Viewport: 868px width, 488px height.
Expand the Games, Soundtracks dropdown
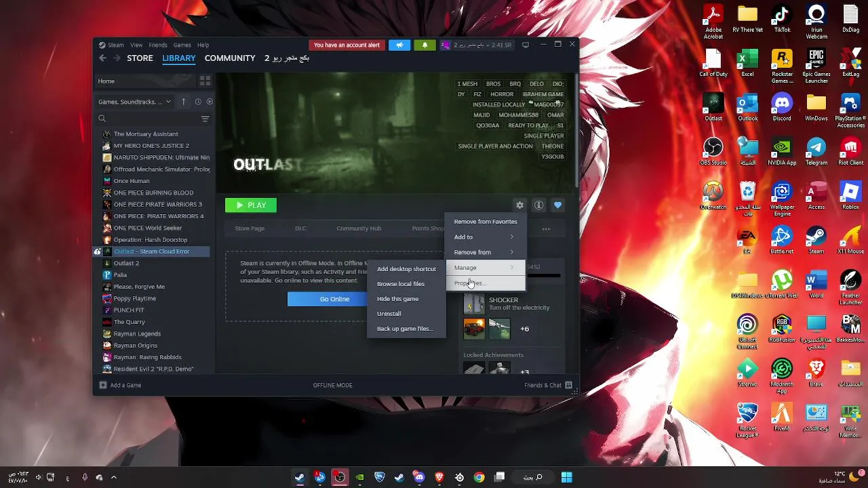point(135,102)
